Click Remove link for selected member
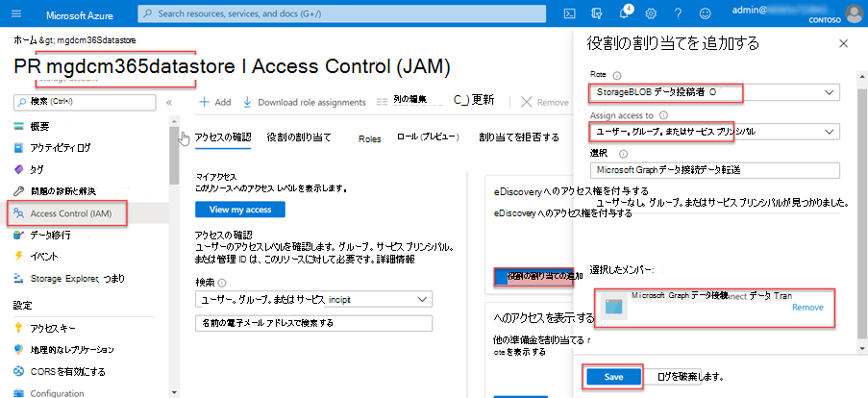 [x=807, y=308]
